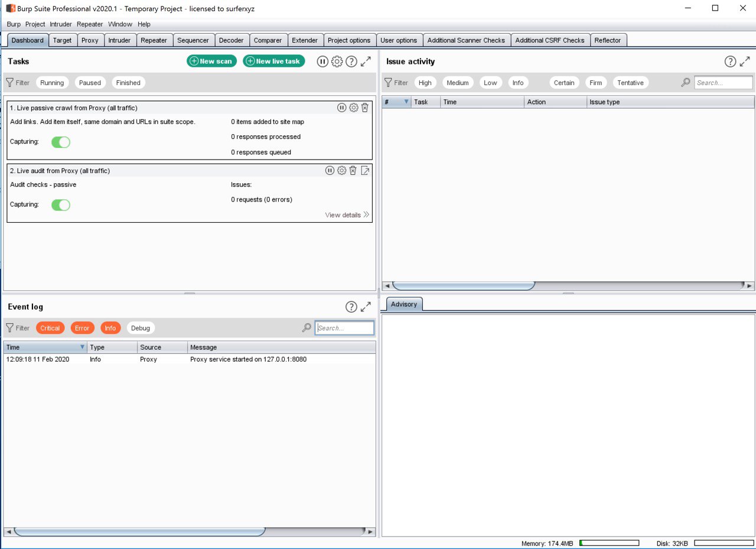The image size is (756, 549).
Task: Click the Tasks filter funnel icon
Action: pos(9,83)
